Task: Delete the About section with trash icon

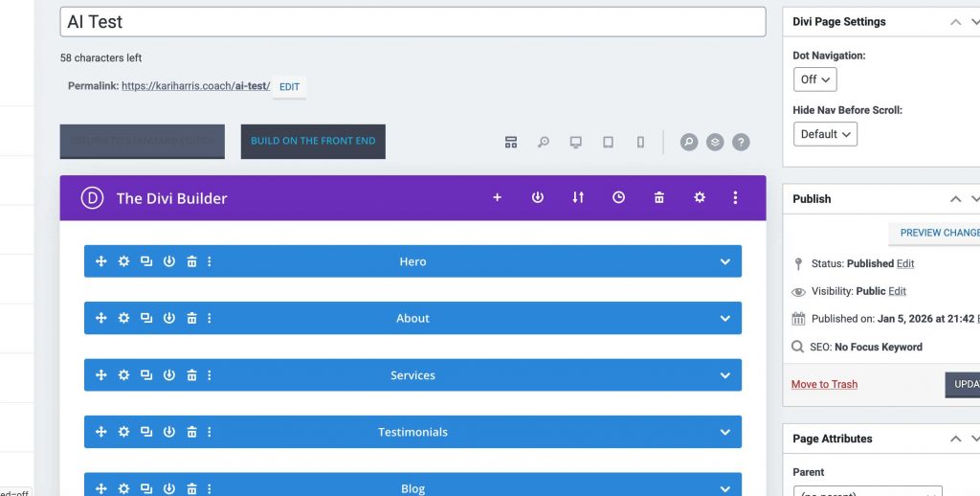Action: pyautogui.click(x=191, y=319)
